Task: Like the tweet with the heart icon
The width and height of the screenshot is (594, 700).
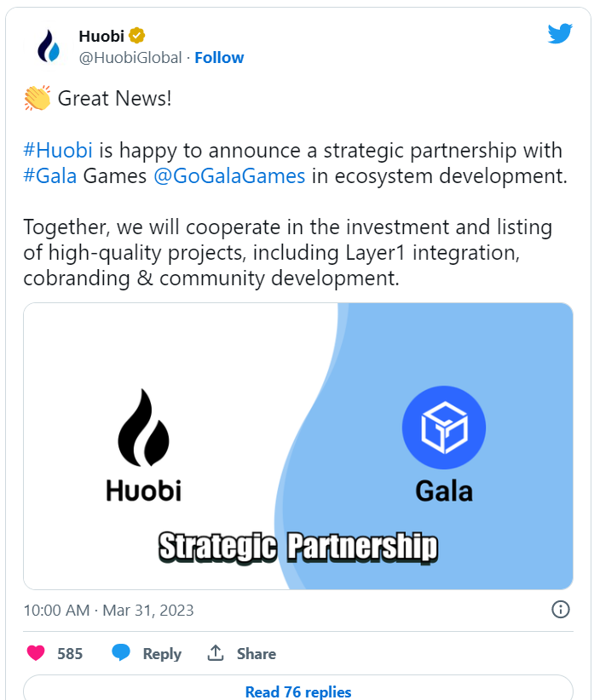Action: pyautogui.click(x=36, y=653)
